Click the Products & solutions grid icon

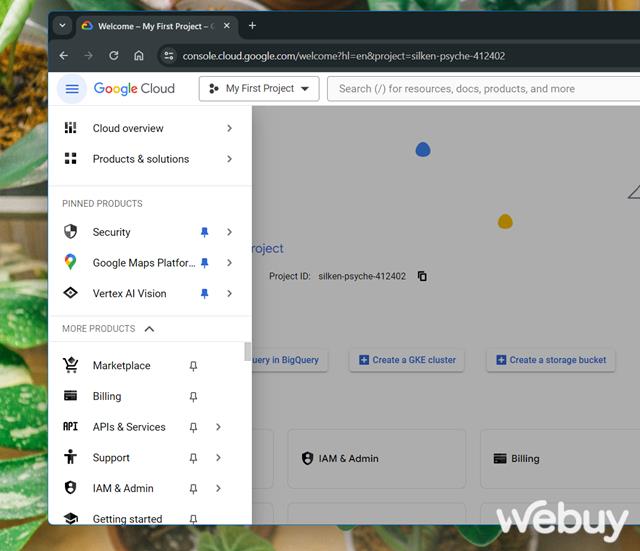71,158
